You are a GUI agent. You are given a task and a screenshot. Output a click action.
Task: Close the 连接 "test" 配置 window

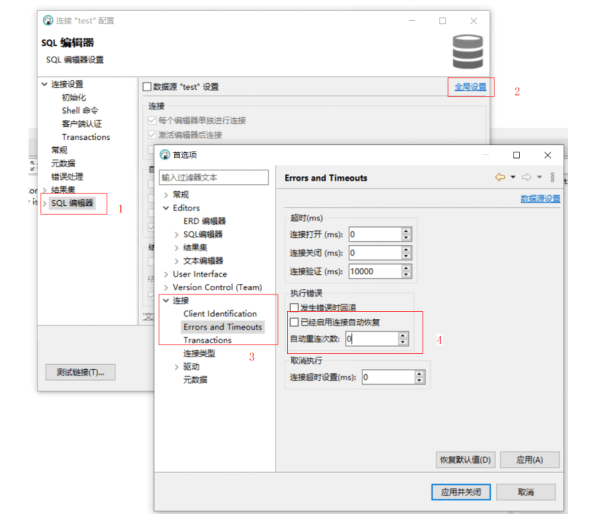pos(474,21)
